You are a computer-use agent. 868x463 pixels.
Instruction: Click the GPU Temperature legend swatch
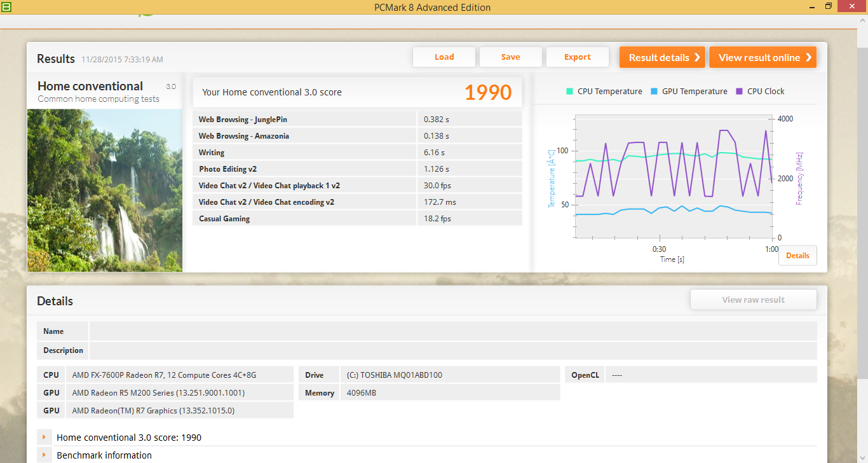pos(654,92)
